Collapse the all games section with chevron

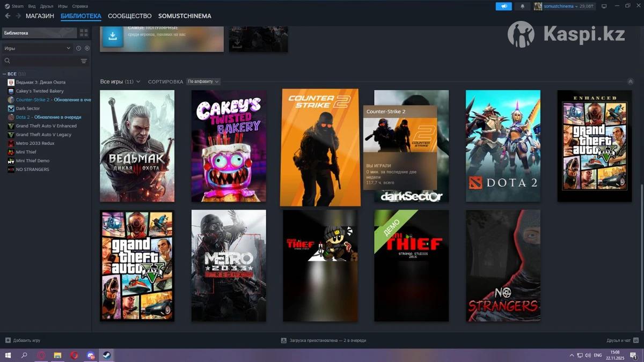point(630,82)
